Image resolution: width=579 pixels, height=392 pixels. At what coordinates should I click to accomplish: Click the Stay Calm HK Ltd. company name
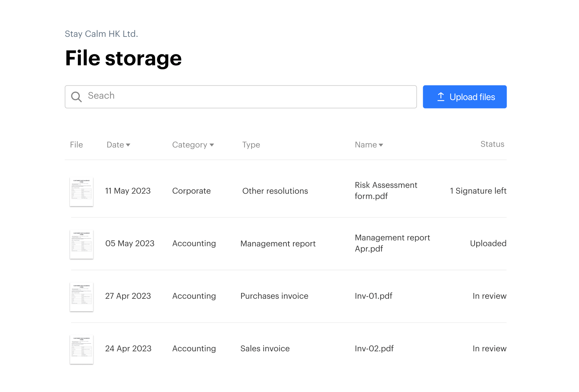[101, 34]
